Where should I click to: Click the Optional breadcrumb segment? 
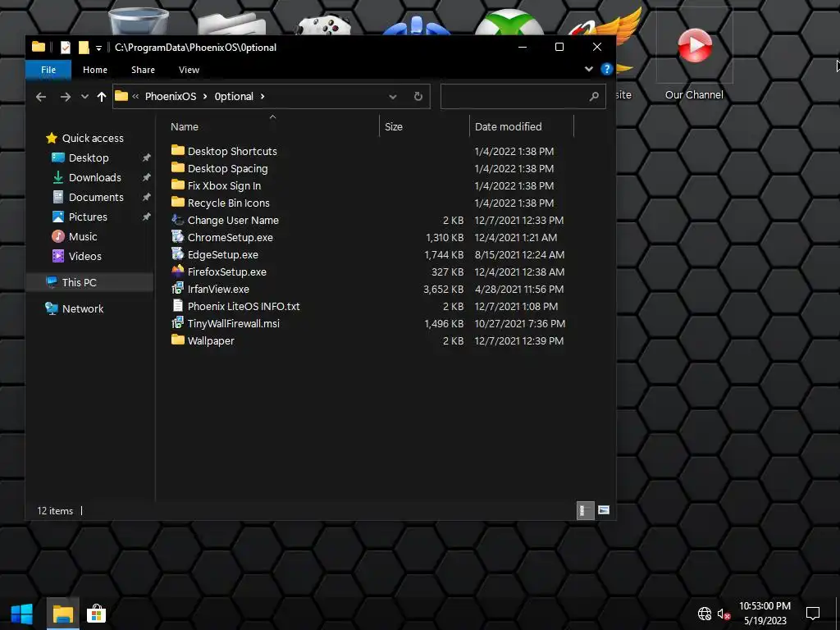pos(234,97)
